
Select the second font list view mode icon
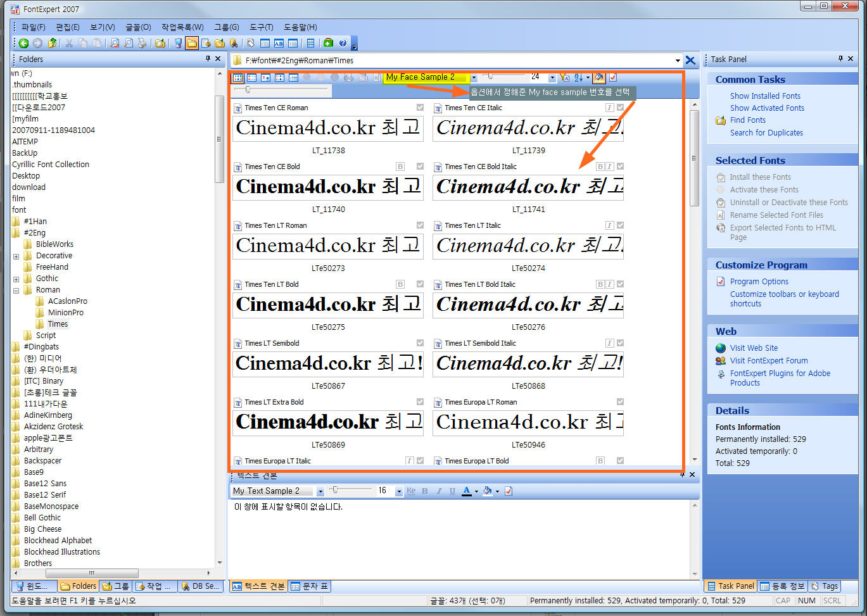pyautogui.click(x=252, y=77)
